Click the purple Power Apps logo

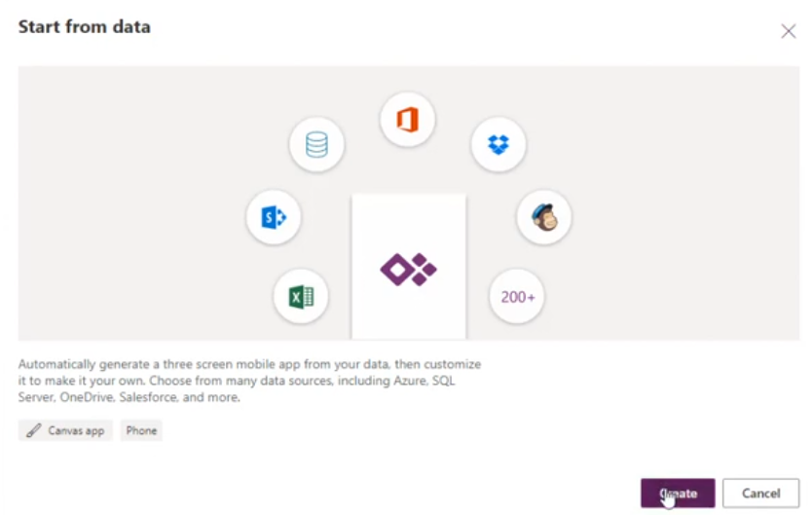click(409, 269)
